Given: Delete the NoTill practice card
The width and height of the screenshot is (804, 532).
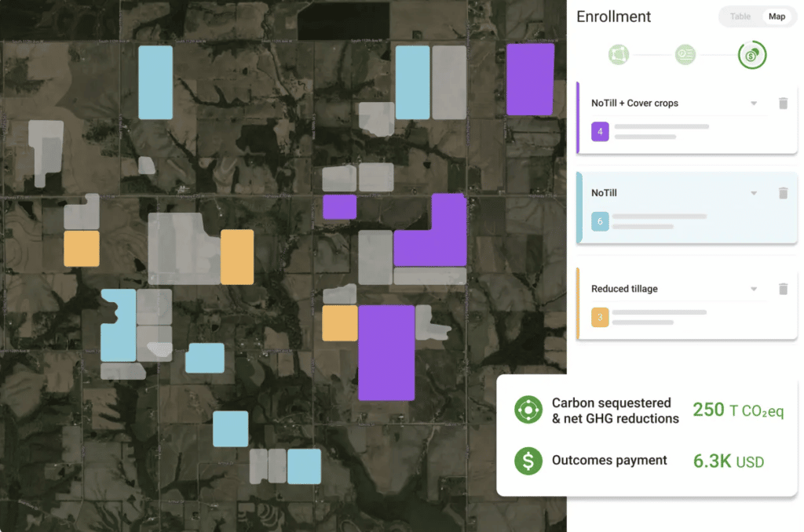Looking at the screenshot, I should coord(783,193).
